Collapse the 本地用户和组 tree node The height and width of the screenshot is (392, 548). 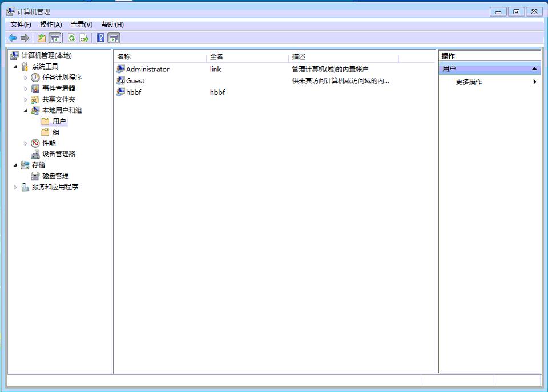click(x=26, y=111)
